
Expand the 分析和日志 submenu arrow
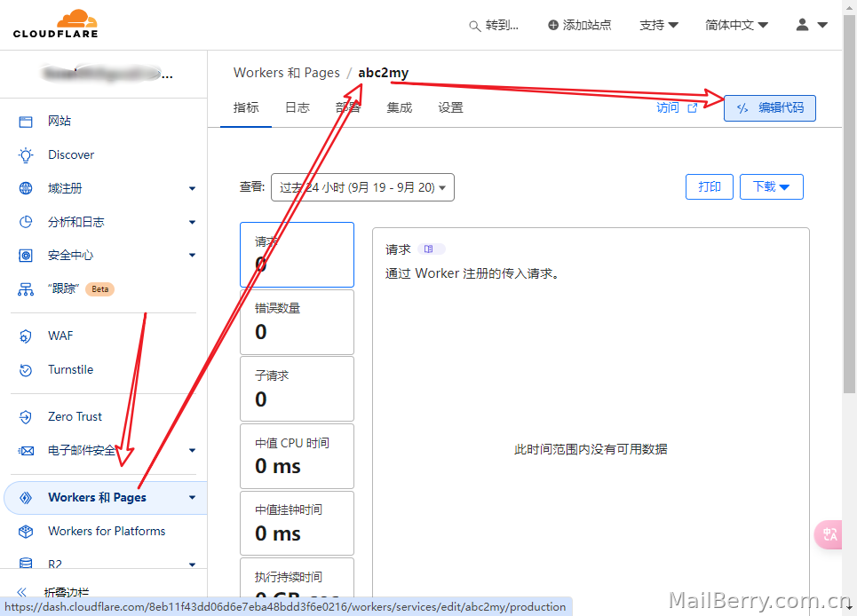tap(192, 222)
